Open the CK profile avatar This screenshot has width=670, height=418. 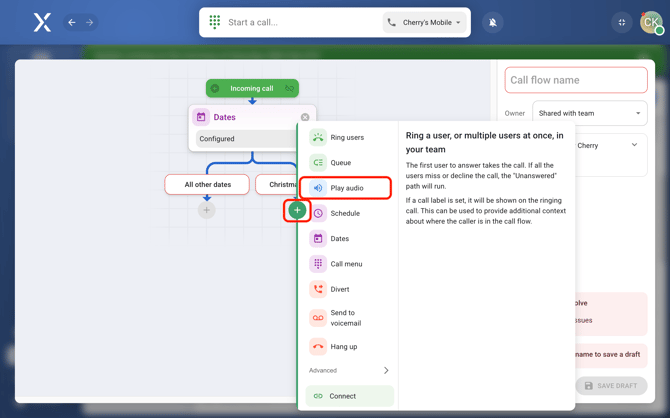point(651,22)
